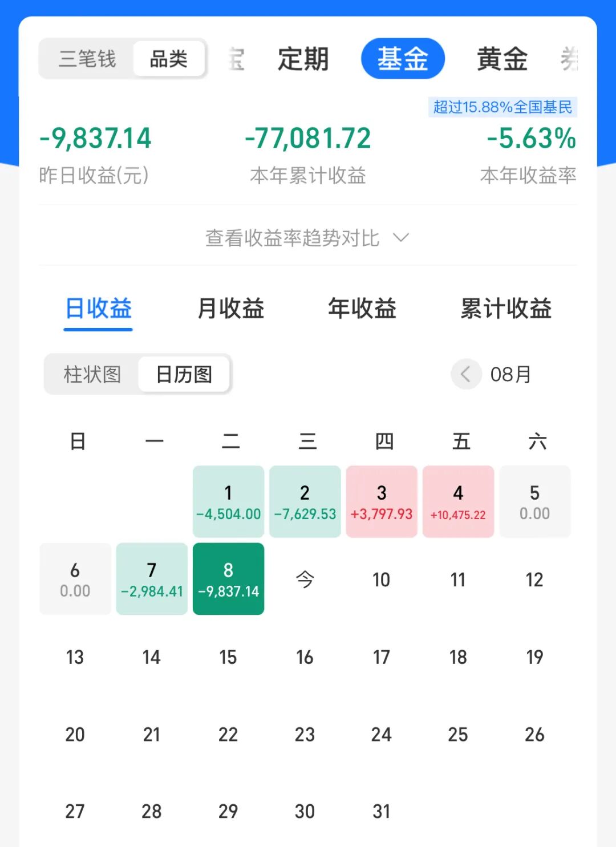
Task: Switch to 三笔钱 view
Action: click(x=87, y=59)
